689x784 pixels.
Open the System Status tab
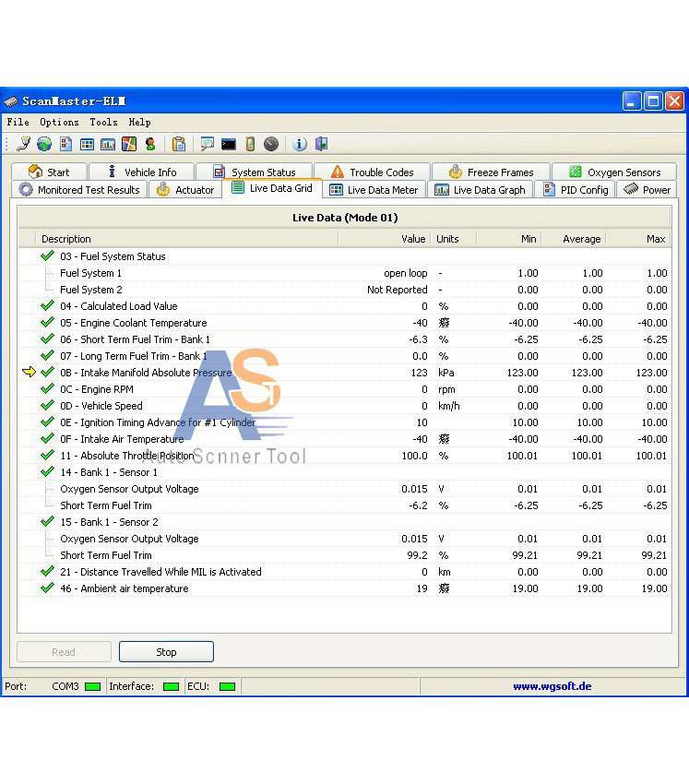click(x=254, y=172)
